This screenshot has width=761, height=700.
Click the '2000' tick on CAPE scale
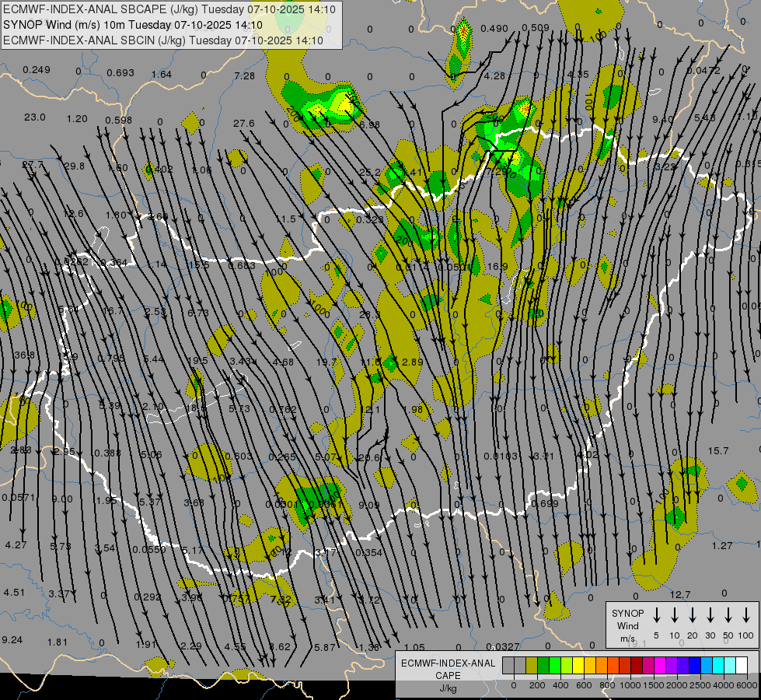click(x=677, y=685)
